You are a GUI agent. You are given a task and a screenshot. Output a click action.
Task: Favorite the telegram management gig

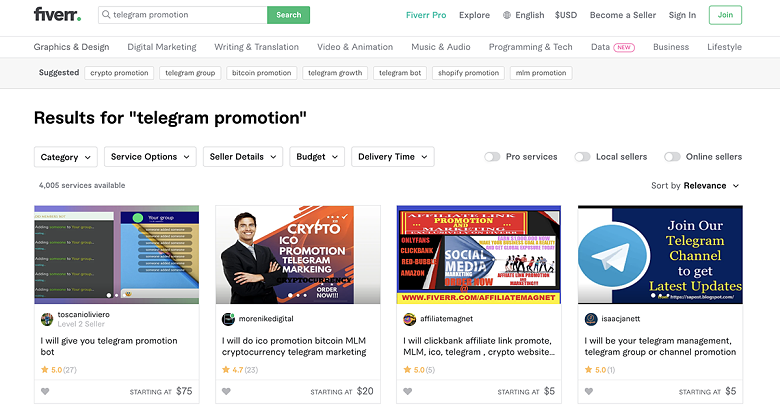[x=589, y=391]
